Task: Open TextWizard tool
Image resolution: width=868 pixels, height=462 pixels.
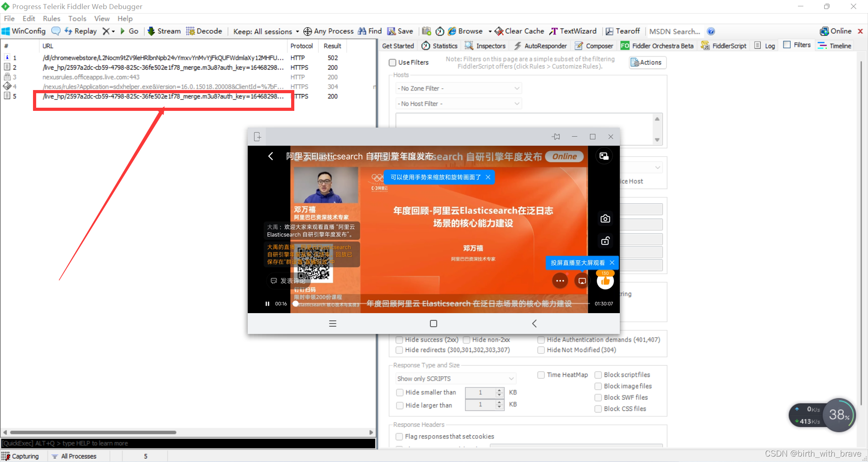Action: pyautogui.click(x=573, y=31)
